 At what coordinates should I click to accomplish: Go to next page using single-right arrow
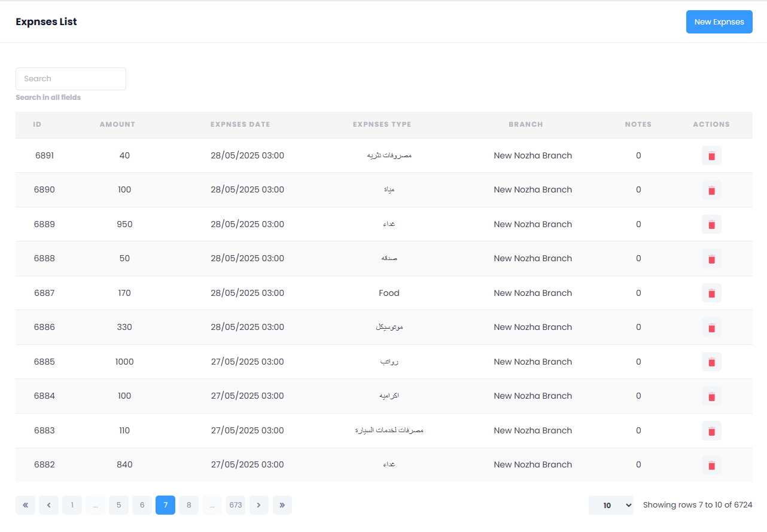click(258, 505)
